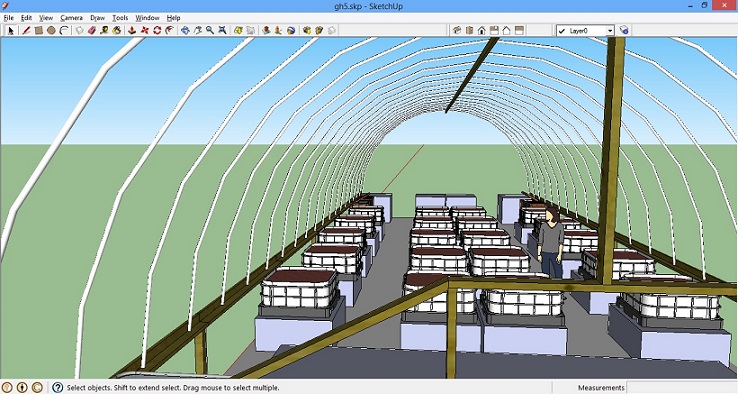Choose the Zoom magnifier tool
Viewport: 738px width, 394px height.
pos(210,30)
